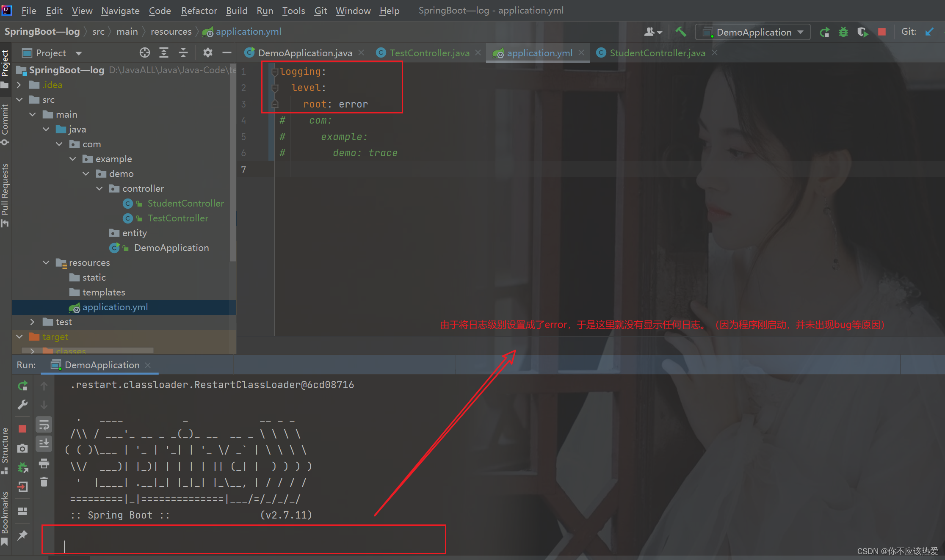Clear console with the trash icon
The height and width of the screenshot is (560, 945).
coord(44,482)
